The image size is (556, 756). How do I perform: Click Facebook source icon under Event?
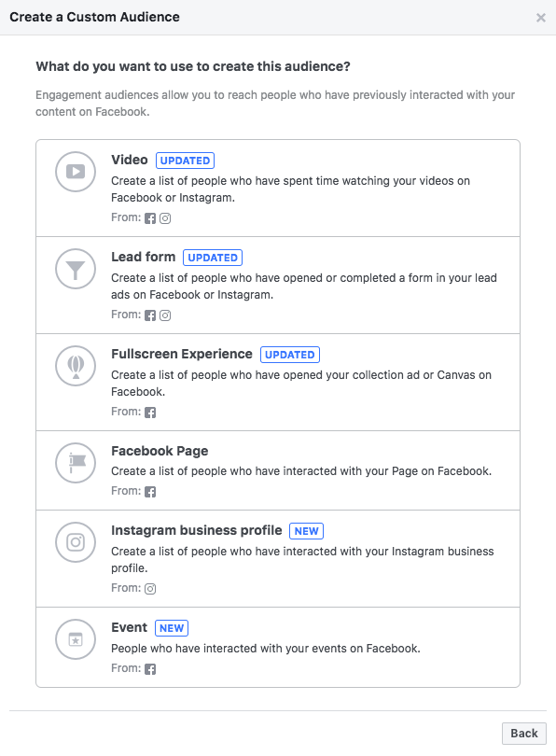[x=150, y=669]
